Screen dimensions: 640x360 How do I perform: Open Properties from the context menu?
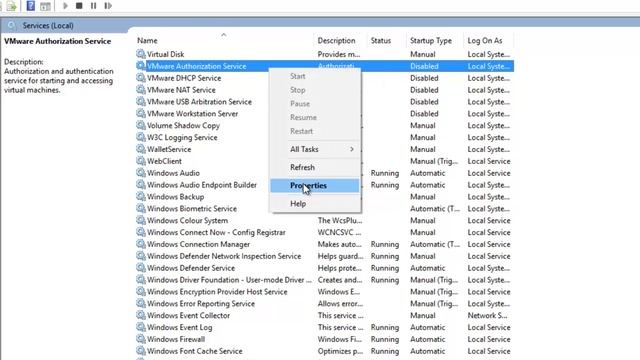click(315, 185)
